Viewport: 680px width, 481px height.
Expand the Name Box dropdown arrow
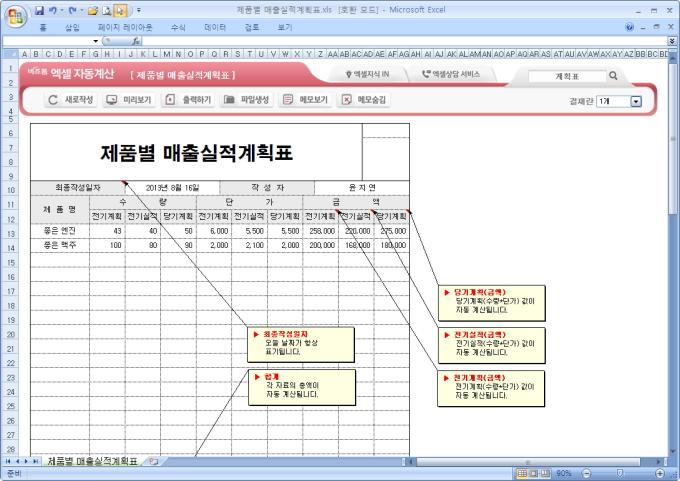[x=95, y=41]
